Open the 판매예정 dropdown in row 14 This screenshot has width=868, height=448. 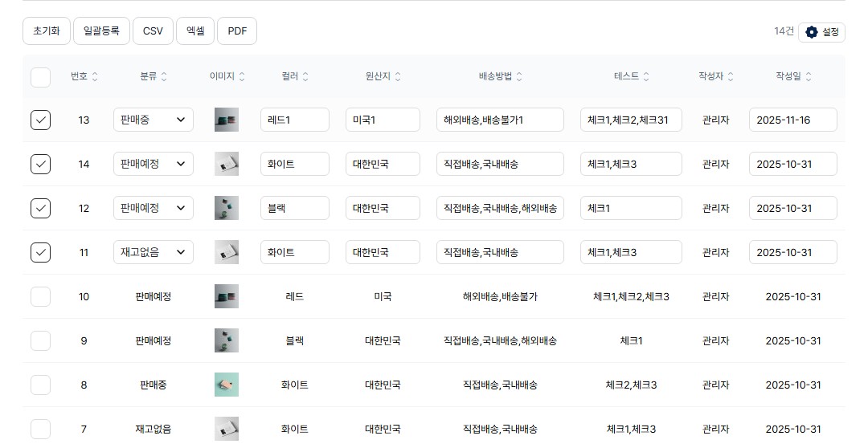click(153, 164)
